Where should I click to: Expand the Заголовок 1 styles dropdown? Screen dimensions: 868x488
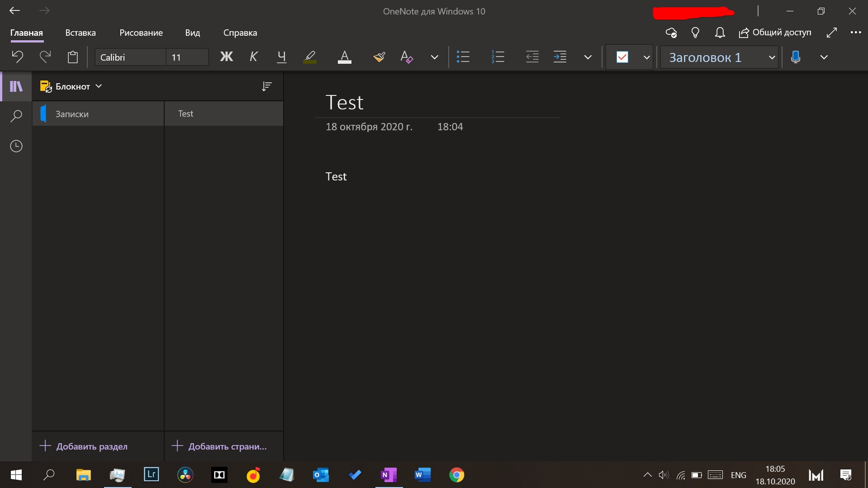[772, 57]
